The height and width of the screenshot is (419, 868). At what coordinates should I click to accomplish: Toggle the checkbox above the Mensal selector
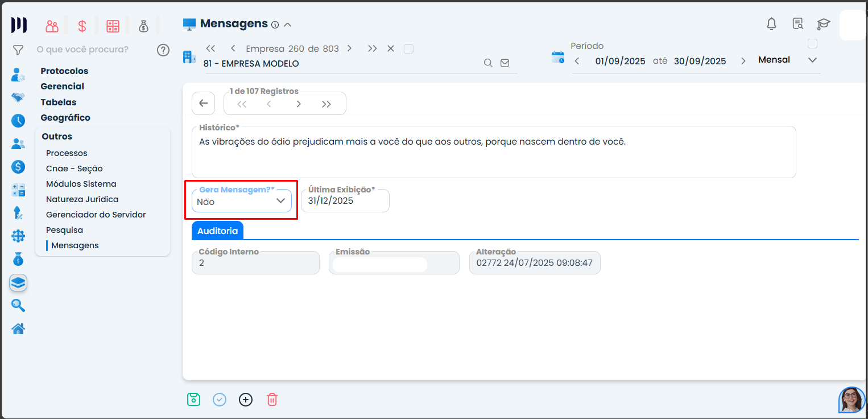[x=812, y=44]
